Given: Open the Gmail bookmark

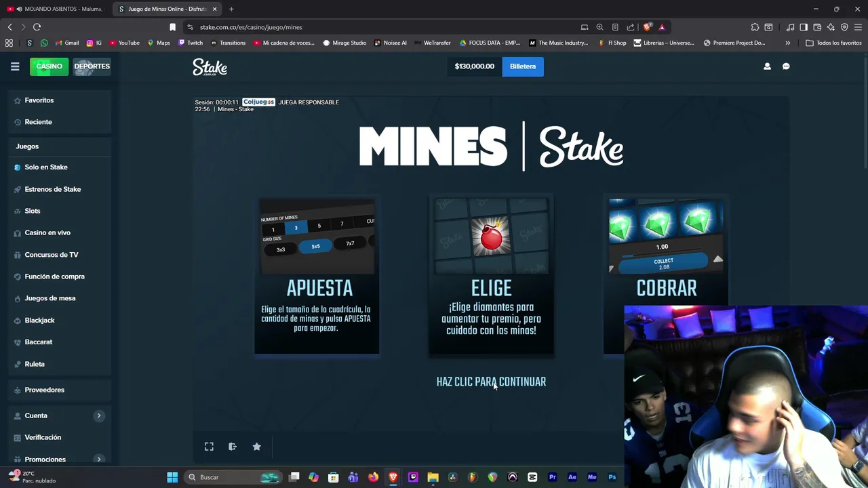Looking at the screenshot, I should click(66, 43).
